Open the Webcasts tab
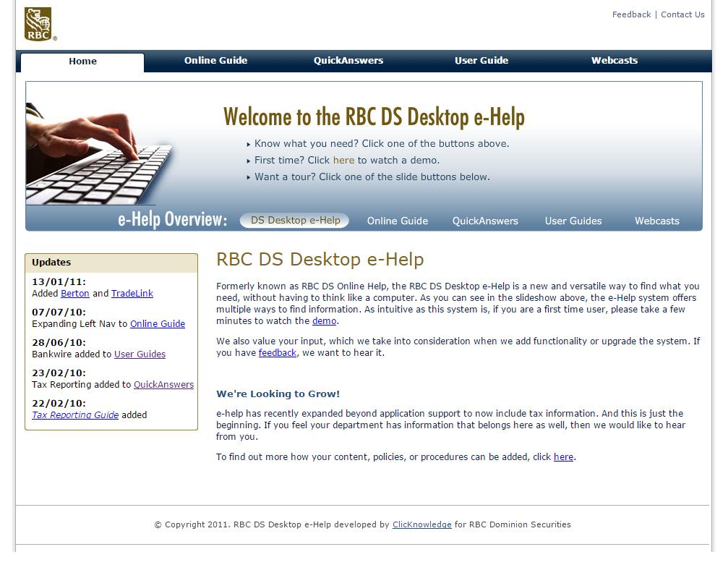The image size is (728, 578). click(x=614, y=60)
